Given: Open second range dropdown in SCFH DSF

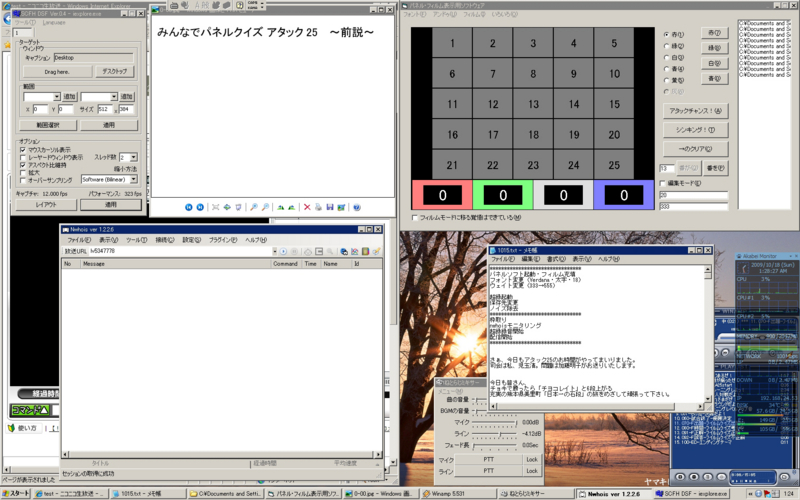Looking at the screenshot, I should [114, 96].
